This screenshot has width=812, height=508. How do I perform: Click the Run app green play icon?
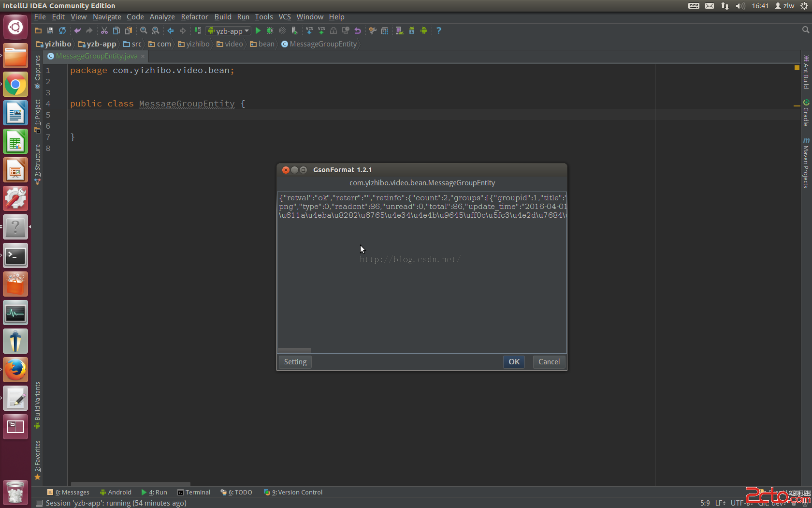pos(258,30)
